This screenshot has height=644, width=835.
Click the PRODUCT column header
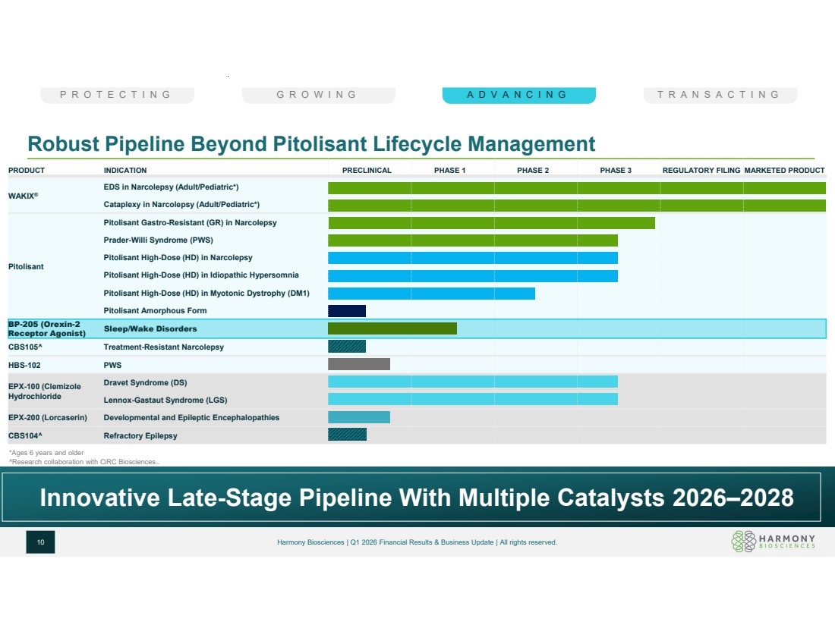pos(27,171)
